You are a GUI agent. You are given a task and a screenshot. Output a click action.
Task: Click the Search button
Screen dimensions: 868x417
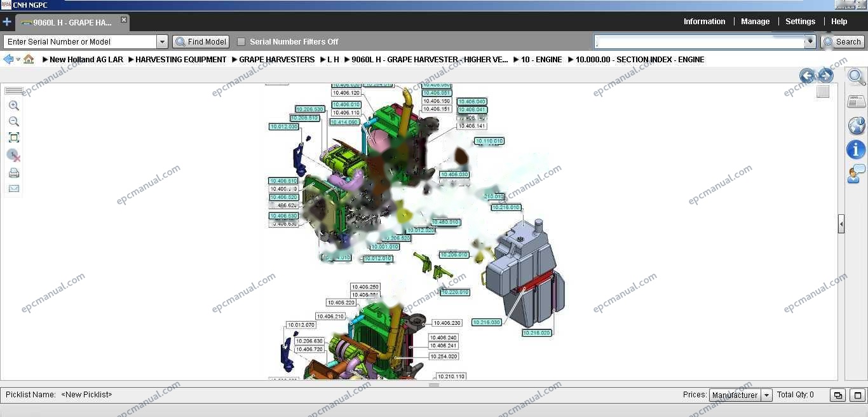click(x=843, y=42)
